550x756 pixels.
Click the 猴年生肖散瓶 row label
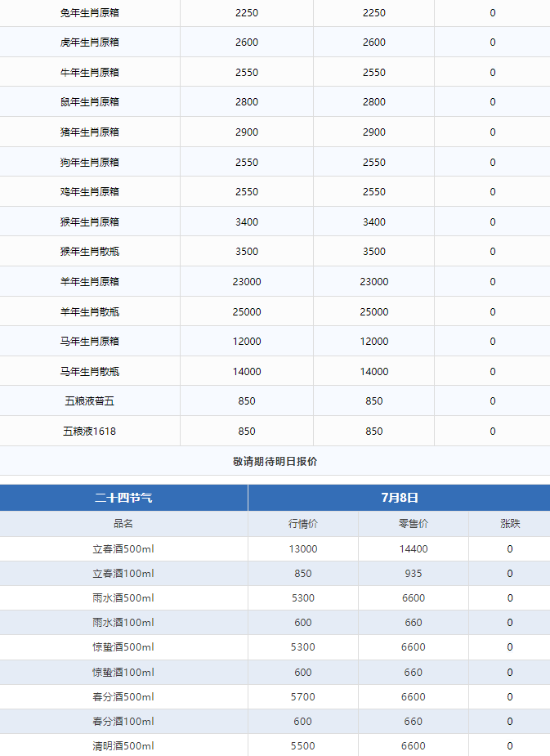coord(90,252)
